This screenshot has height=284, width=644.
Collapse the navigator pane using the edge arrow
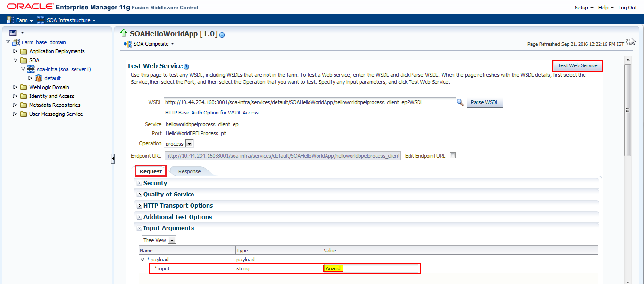click(x=113, y=159)
